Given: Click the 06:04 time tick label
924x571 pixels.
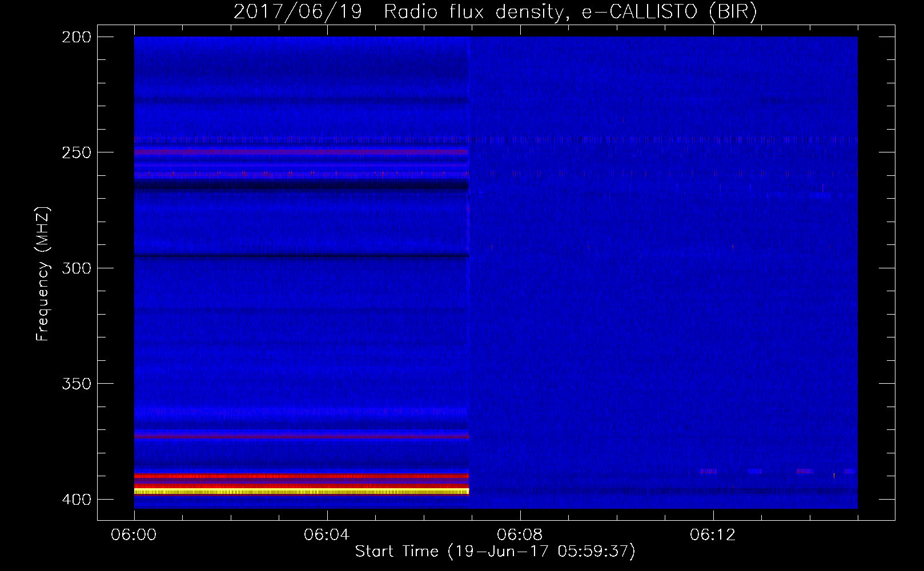Looking at the screenshot, I should tap(327, 534).
